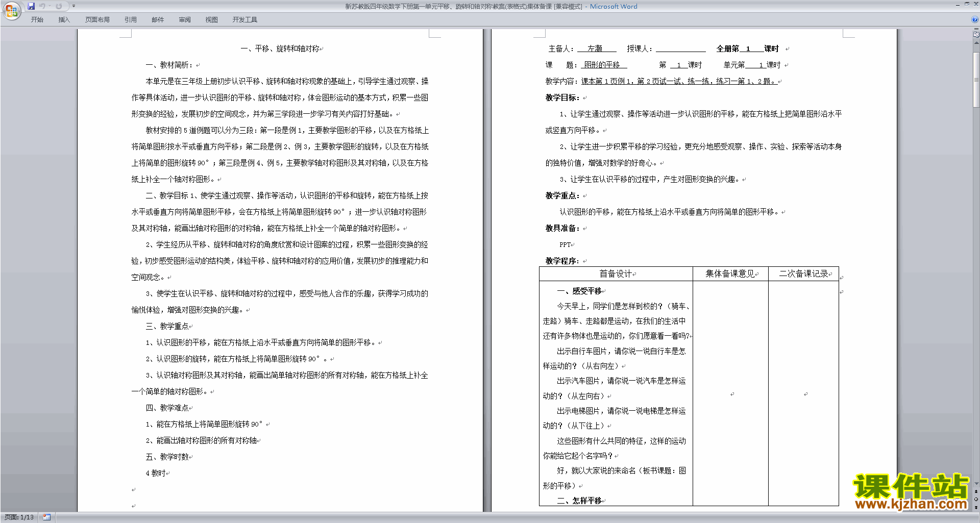Click the underlined 教学内容 text line
This screenshot has width=980, height=523.
point(679,81)
